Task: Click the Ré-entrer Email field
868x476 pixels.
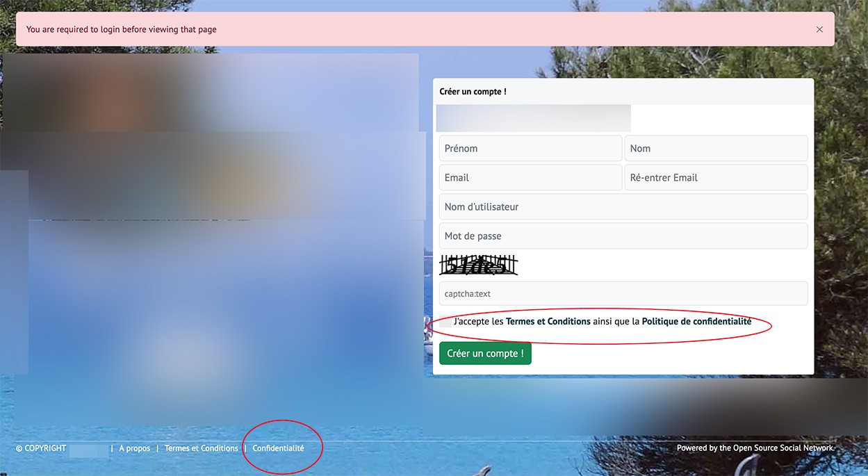Action: (716, 177)
